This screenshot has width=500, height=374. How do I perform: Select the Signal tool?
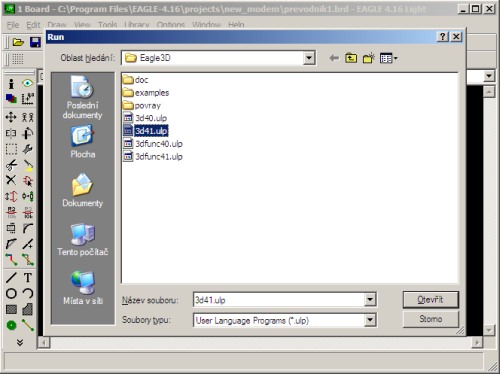point(28,325)
